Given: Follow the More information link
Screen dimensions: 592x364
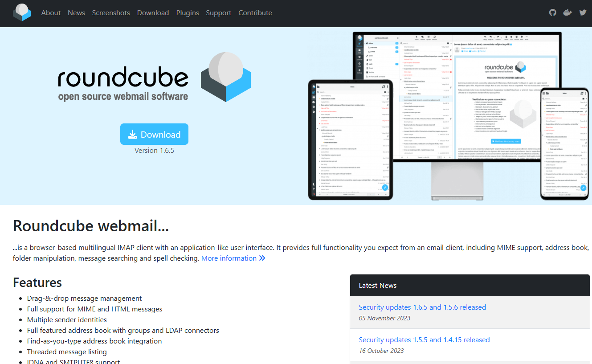Looking at the screenshot, I should (x=233, y=258).
